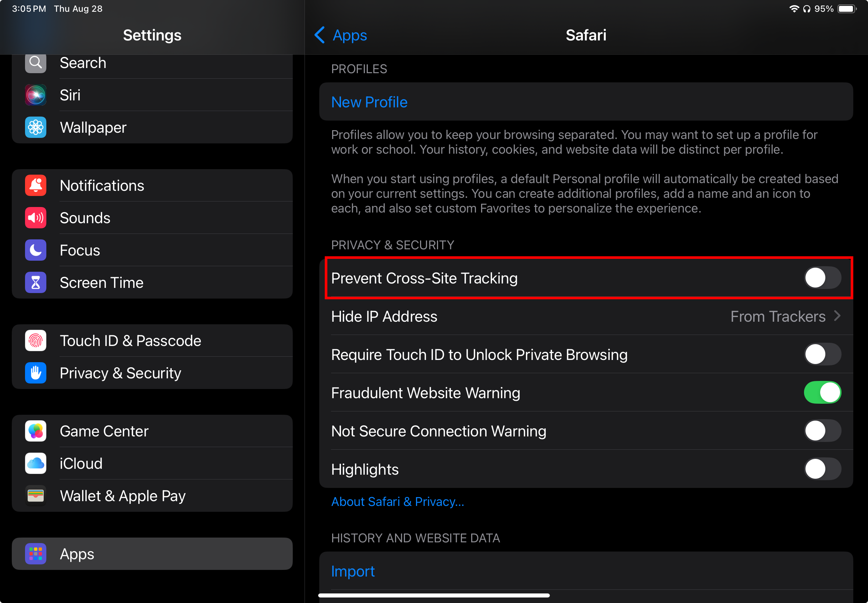Turn off Fraudulent Website Warning
Image resolution: width=868 pixels, height=603 pixels.
[x=822, y=393]
